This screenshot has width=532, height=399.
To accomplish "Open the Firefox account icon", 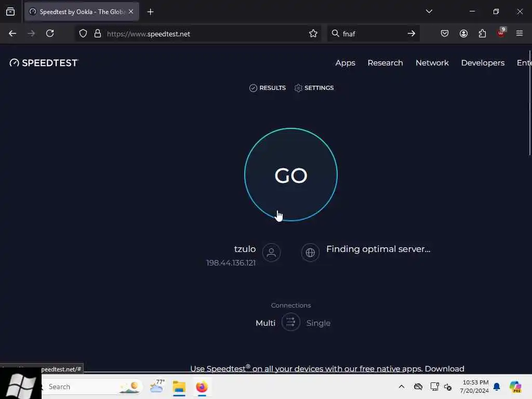I will coord(463,33).
